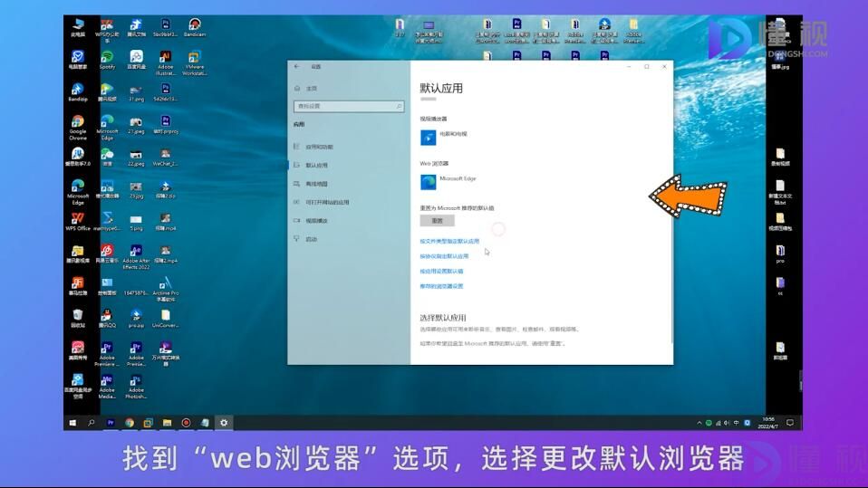The image size is (868, 488).
Task: Click the taskbar clock and date
Action: [767, 423]
